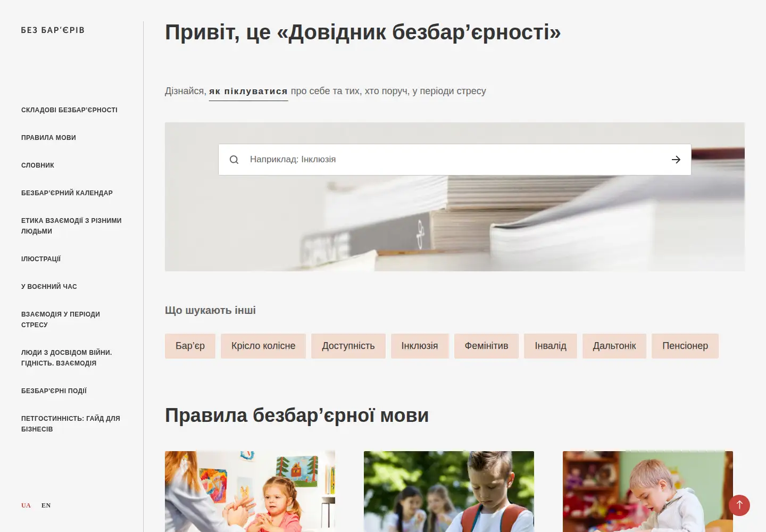Screen dimensions: 766x532
Task: Click the 'Правила безбар'єрної мови' heading
Action: [297, 415]
